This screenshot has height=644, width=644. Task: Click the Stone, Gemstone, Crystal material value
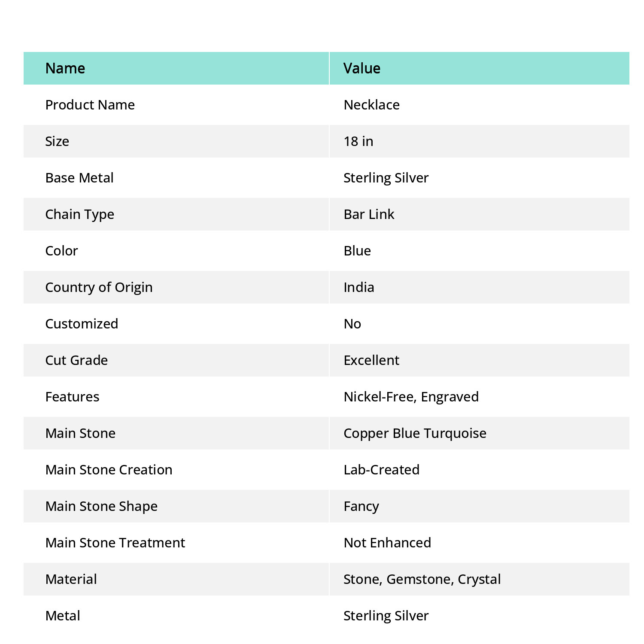click(422, 579)
